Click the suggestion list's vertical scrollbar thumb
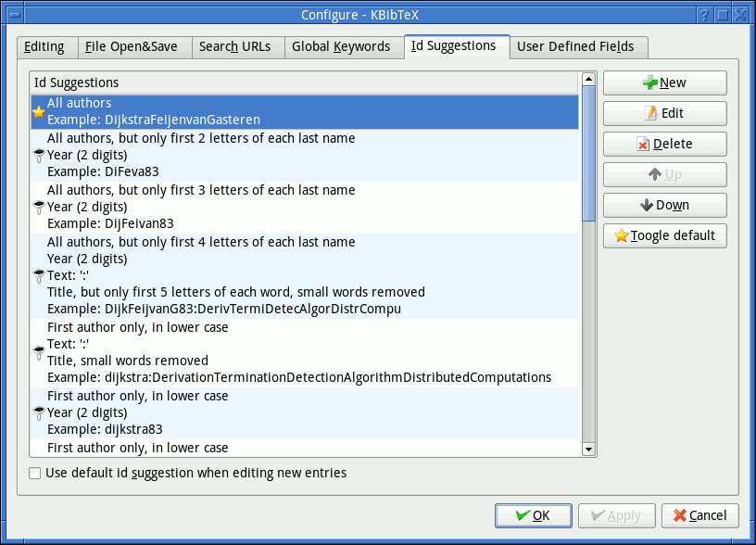Viewport: 756px width, 545px height. point(588,153)
